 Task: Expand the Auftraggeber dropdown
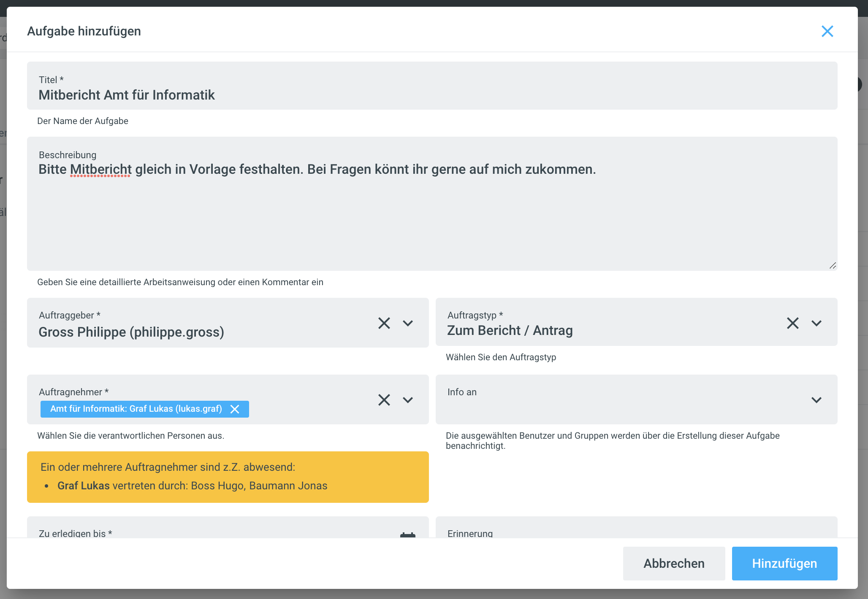(407, 323)
